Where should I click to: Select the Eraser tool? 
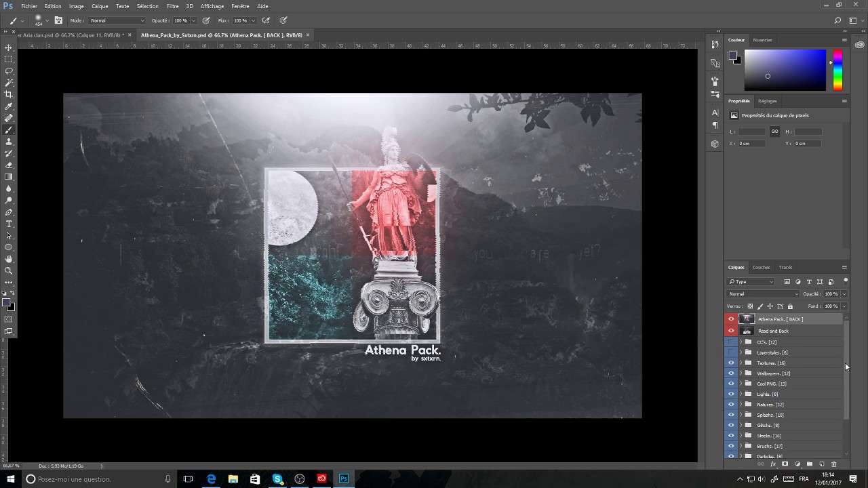9,165
